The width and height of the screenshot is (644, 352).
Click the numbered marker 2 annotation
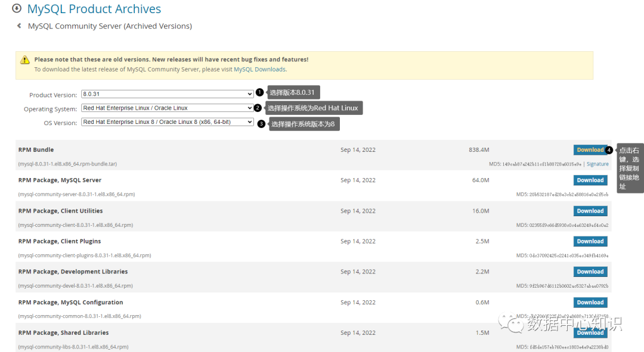pos(258,108)
